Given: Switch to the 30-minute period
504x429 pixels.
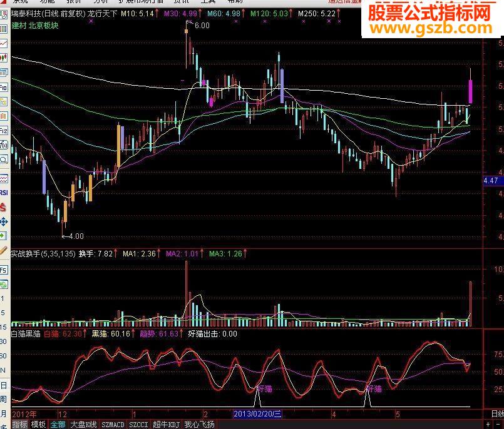Looking at the screenshot, I should (x=3, y=341).
